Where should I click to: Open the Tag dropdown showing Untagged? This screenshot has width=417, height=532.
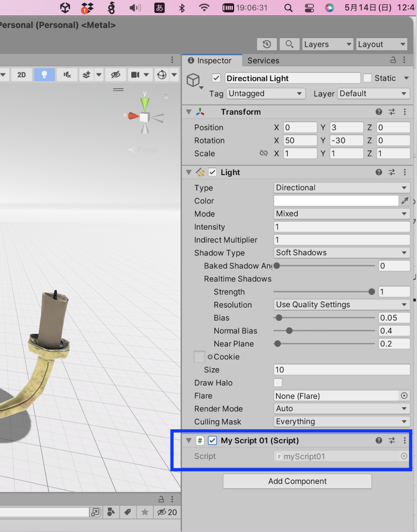click(266, 94)
